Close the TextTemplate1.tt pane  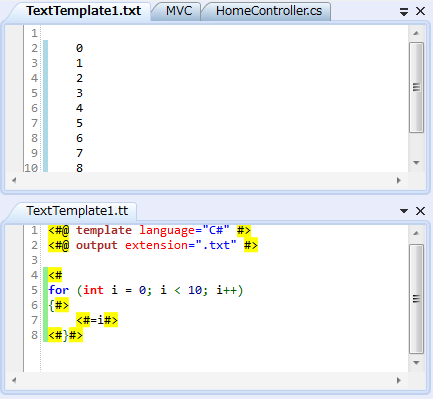[420, 211]
